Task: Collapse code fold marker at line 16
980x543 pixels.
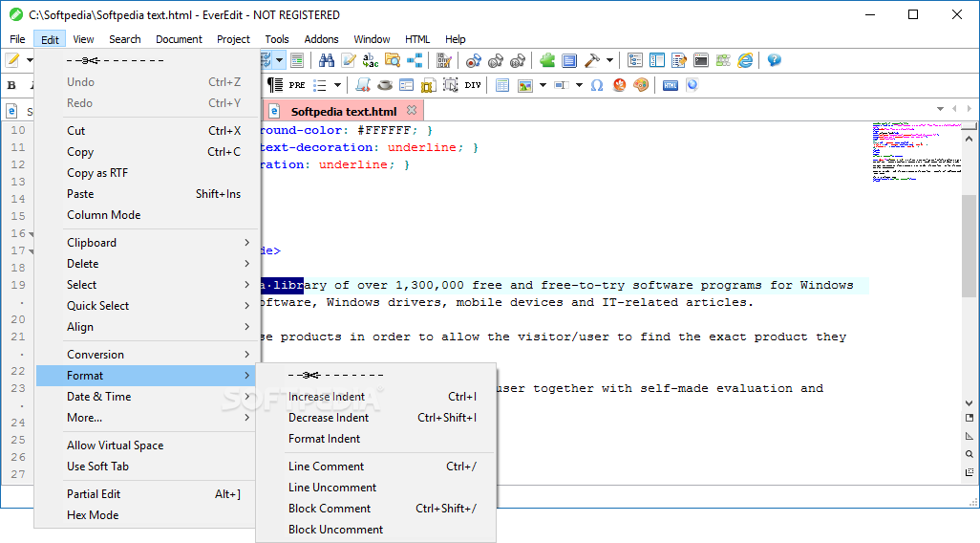Action: pos(32,234)
